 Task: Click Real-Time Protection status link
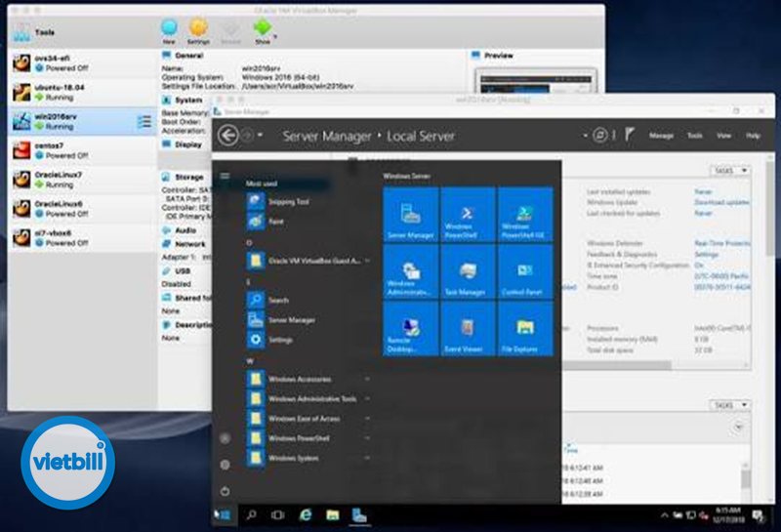coord(722,243)
